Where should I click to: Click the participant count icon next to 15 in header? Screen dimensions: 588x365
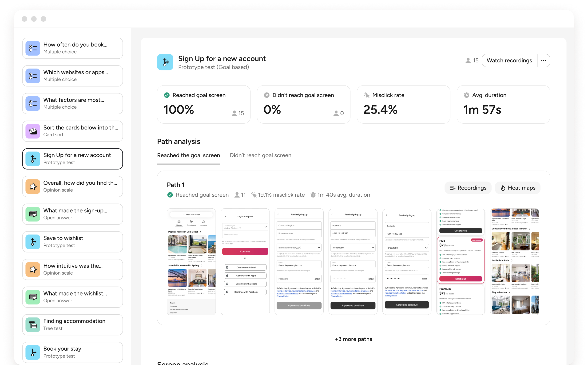(468, 60)
